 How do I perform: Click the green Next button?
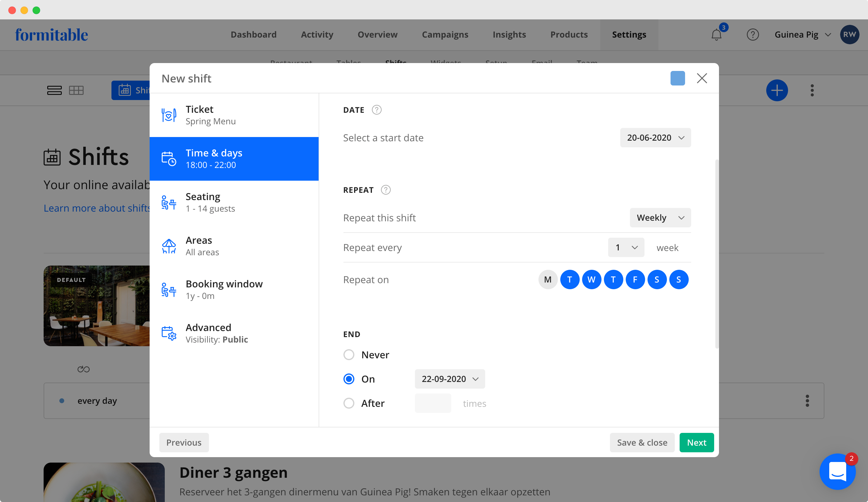click(696, 442)
